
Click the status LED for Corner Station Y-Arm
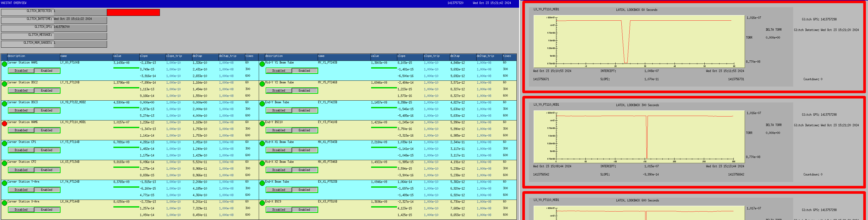[x=4, y=183]
